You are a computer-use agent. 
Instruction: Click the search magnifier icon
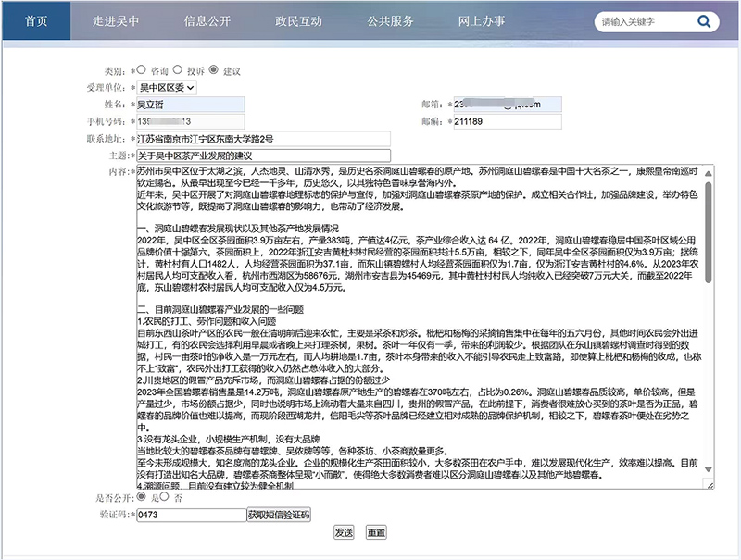pos(704,21)
